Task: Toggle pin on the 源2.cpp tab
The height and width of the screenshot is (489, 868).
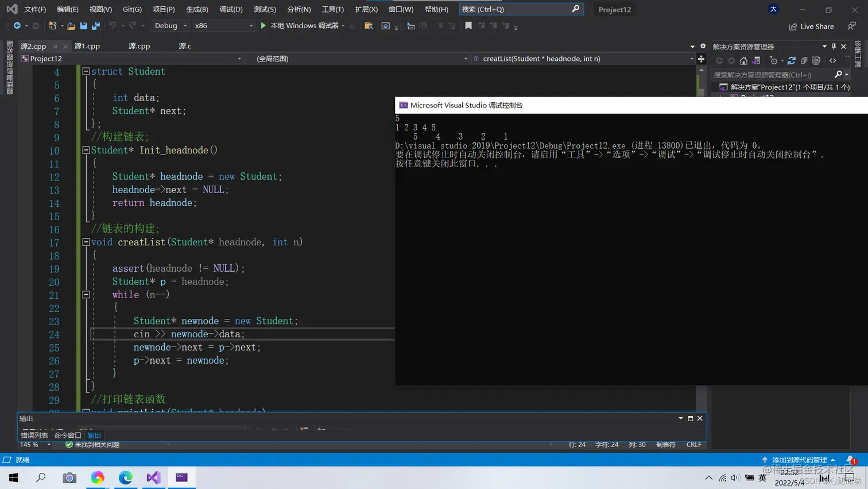Action: (x=55, y=47)
